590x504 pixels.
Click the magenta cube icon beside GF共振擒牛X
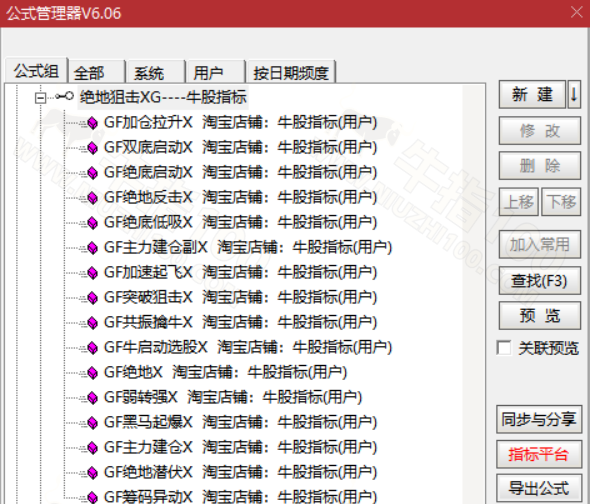tap(92, 323)
